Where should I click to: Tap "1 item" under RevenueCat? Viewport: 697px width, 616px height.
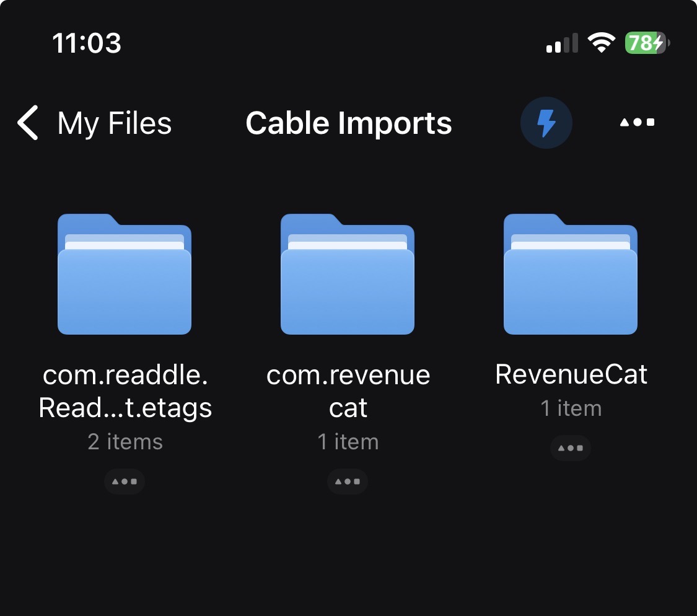[571, 408]
